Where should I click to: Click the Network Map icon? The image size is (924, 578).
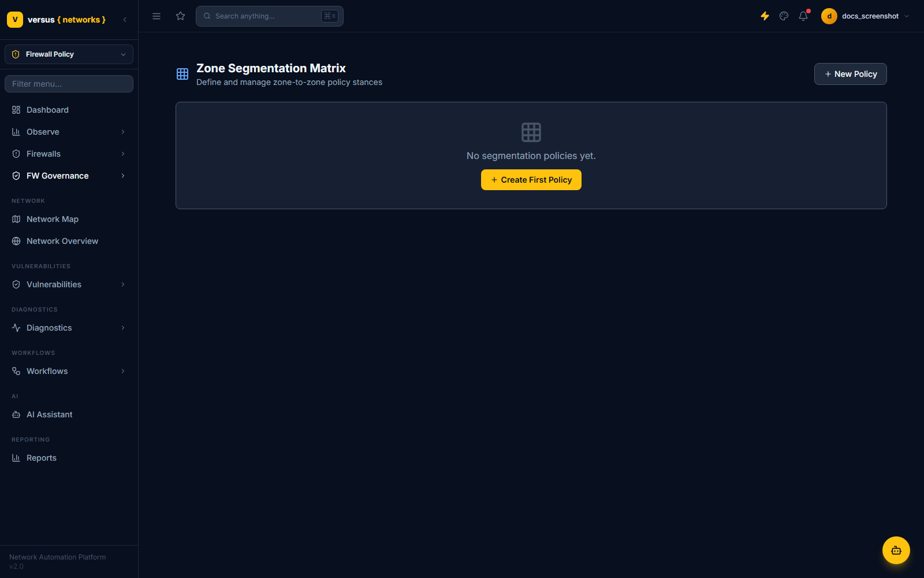click(16, 219)
